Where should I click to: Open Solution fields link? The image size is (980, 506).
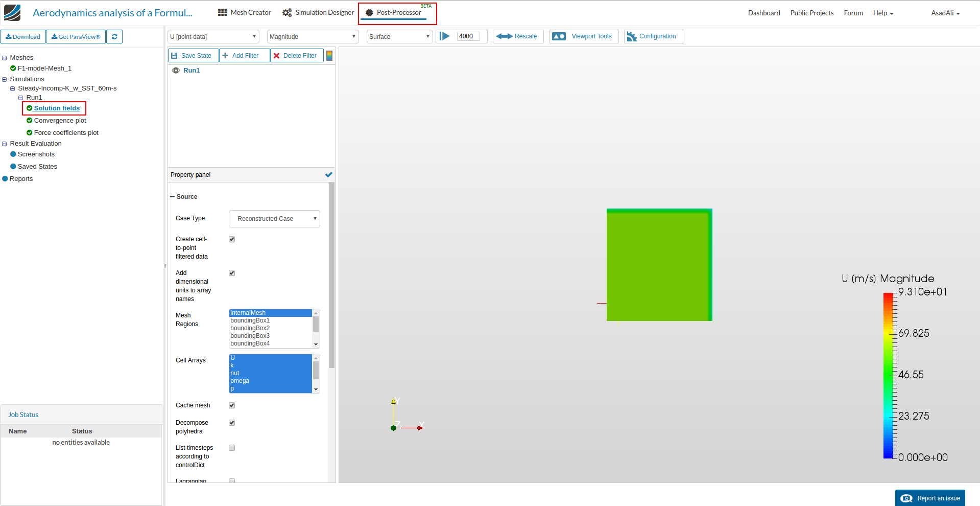(x=57, y=108)
